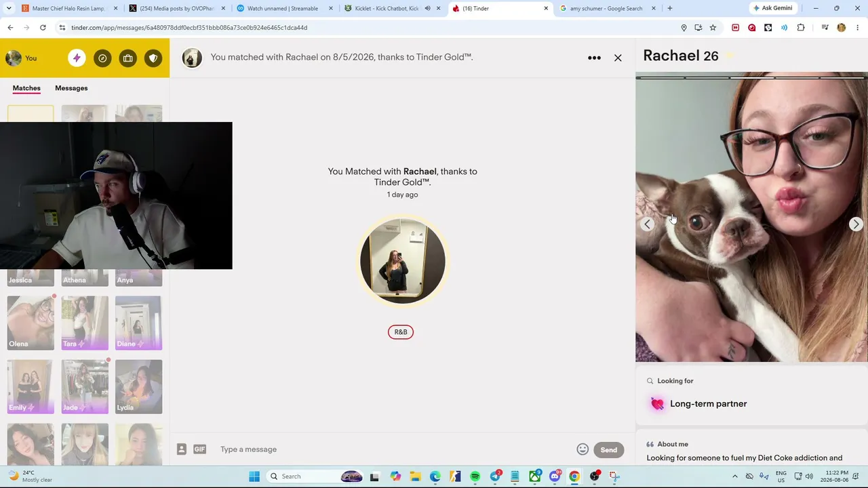
Task: Reload the Tinder page
Action: (43, 28)
